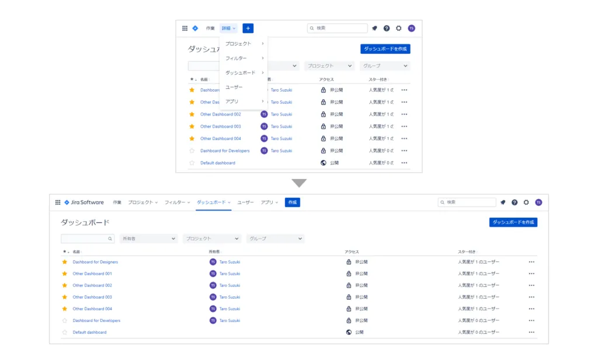Open the app switcher grid in upper screenshot
Screen dimensions: 598x364
coord(185,28)
